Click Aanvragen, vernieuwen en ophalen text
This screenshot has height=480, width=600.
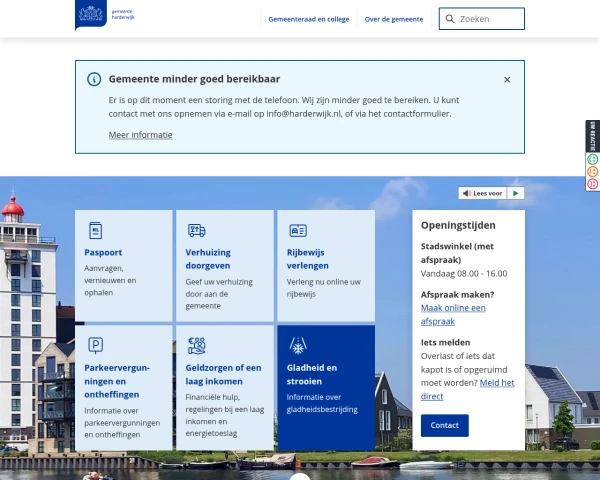[x=110, y=281]
